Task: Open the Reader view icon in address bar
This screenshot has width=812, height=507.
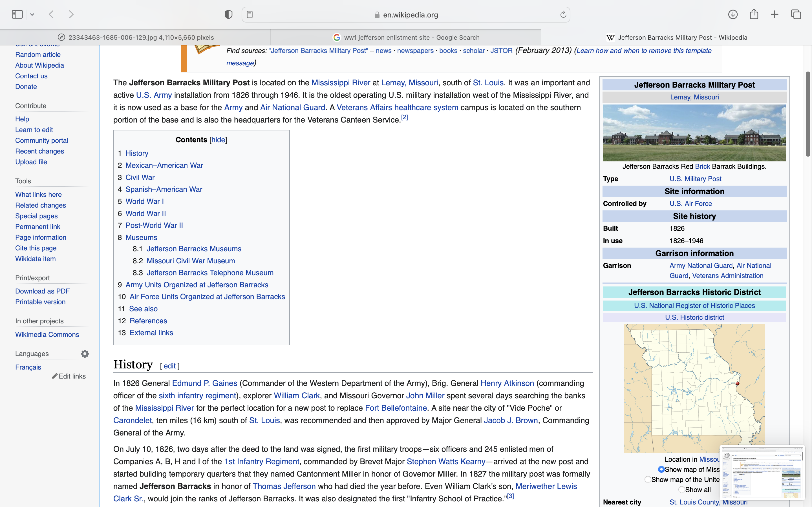Action: (x=250, y=14)
